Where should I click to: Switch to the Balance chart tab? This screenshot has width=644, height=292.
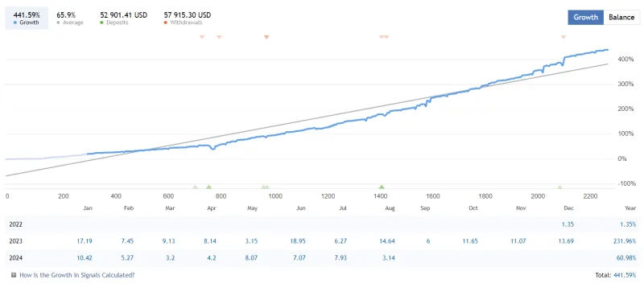point(621,18)
